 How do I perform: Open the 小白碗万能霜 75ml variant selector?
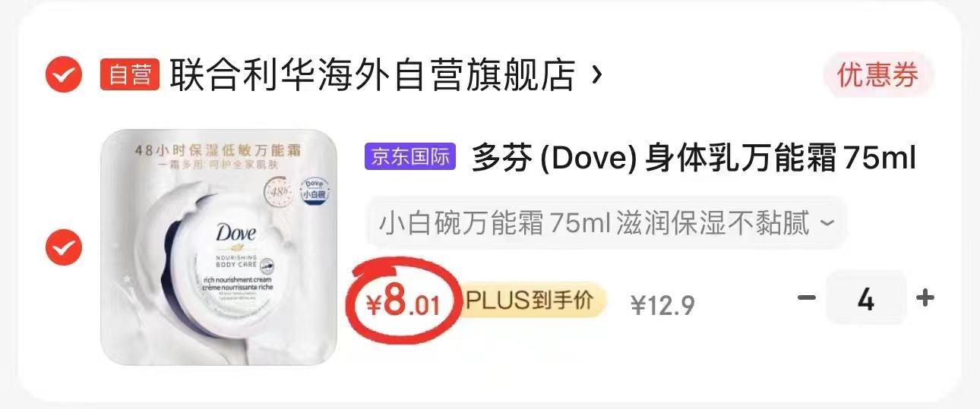(605, 223)
